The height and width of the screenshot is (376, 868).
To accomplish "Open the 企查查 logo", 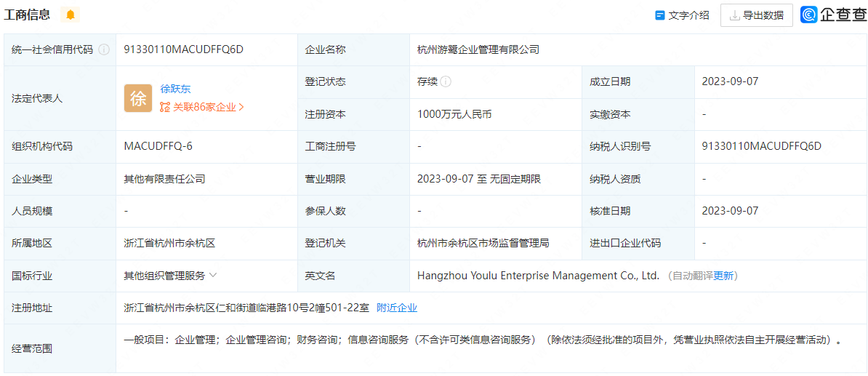I will (x=834, y=15).
